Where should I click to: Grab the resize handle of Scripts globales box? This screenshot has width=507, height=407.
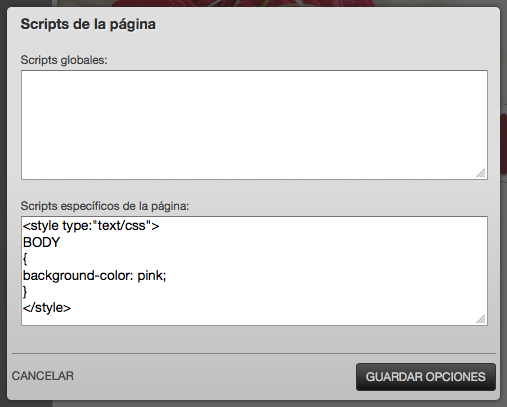coord(481,173)
